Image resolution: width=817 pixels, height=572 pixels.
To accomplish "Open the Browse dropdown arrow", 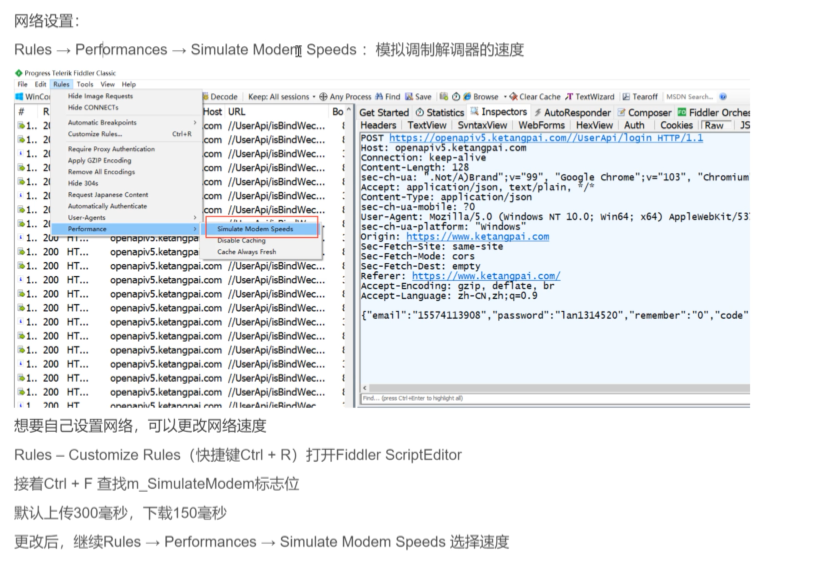I will (505, 96).
